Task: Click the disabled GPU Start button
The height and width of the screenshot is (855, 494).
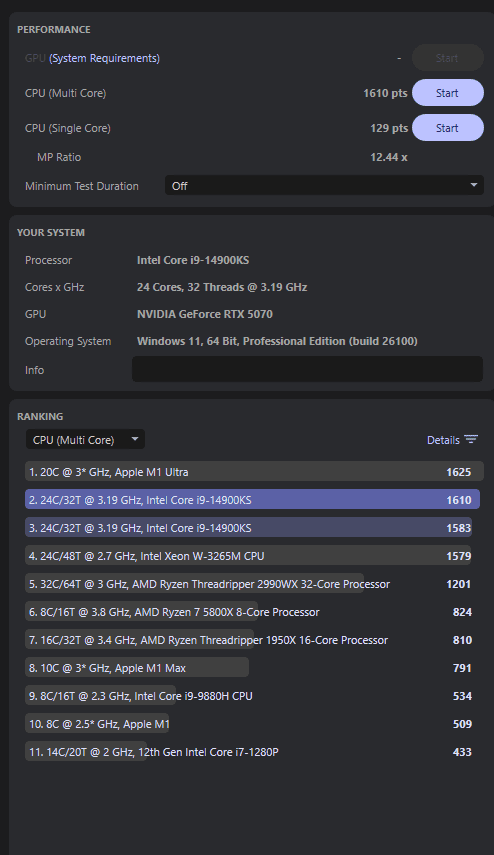Action: click(448, 58)
